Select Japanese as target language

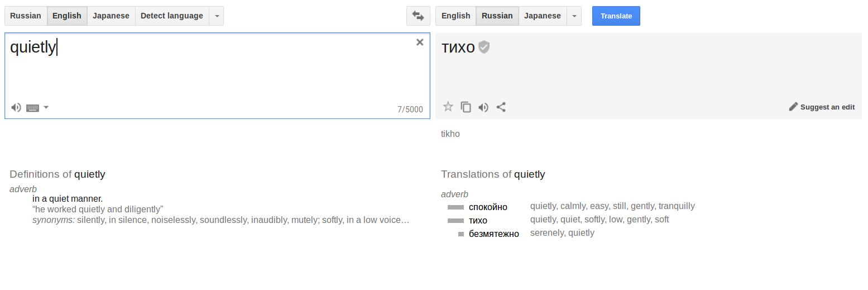(x=543, y=16)
